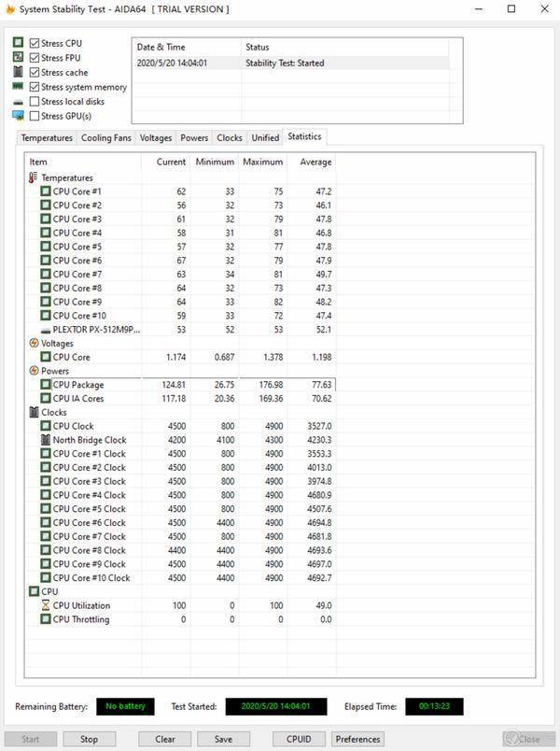560x751 pixels.
Task: Sort by the Item column header
Action: 83,162
